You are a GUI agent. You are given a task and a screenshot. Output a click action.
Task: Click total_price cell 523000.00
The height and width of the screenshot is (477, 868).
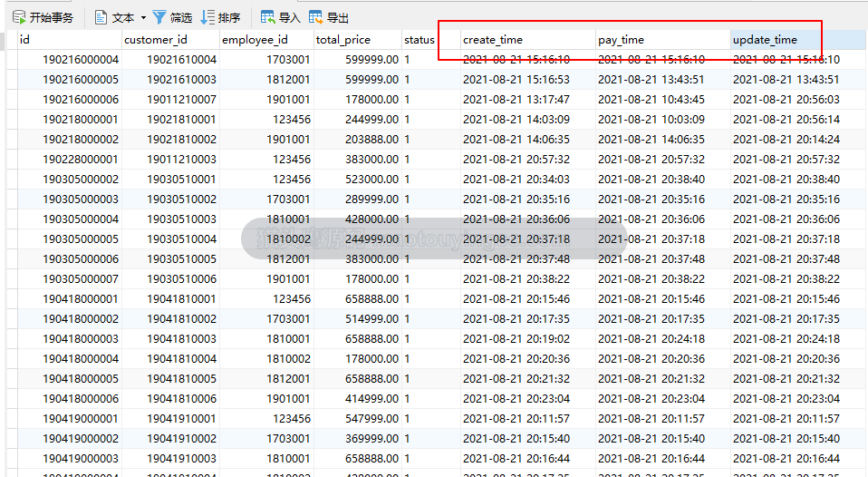point(358,180)
